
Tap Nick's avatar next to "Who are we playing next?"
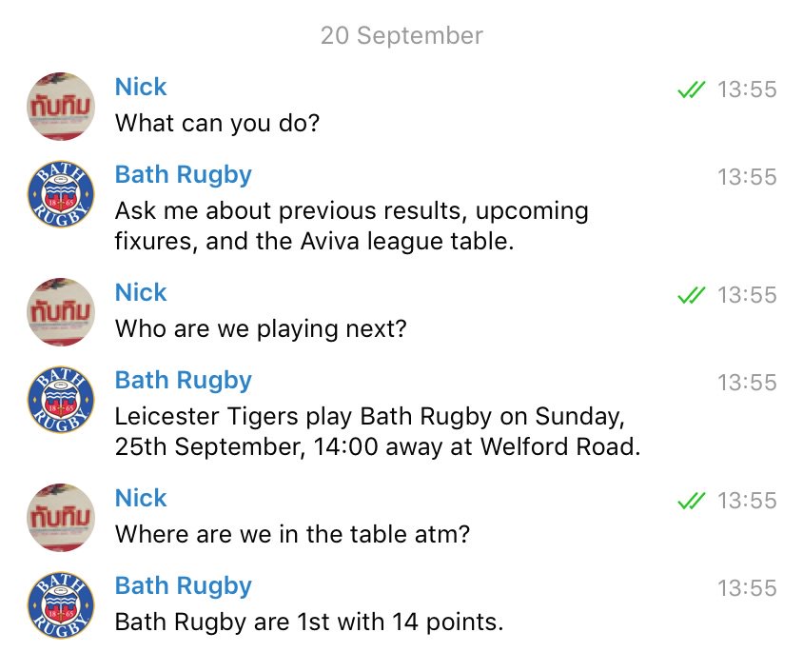[x=62, y=312]
